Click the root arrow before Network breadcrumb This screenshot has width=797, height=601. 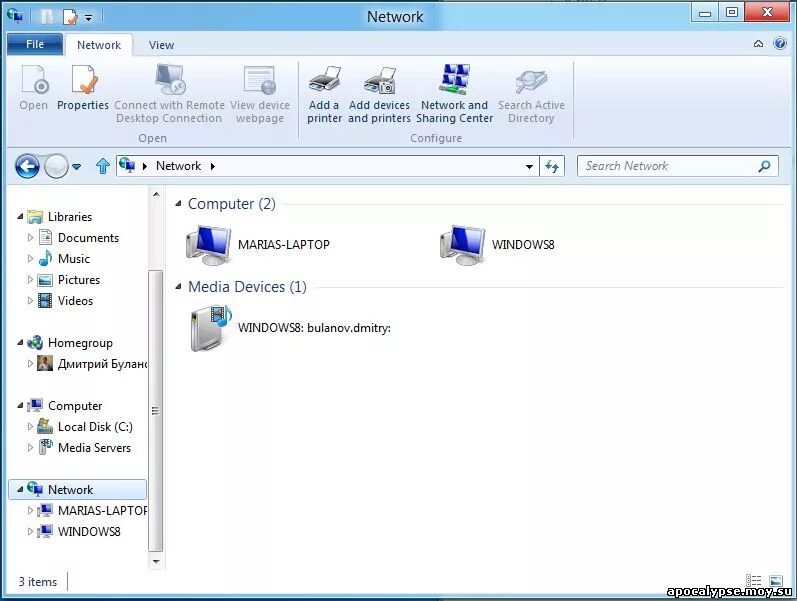click(145, 166)
